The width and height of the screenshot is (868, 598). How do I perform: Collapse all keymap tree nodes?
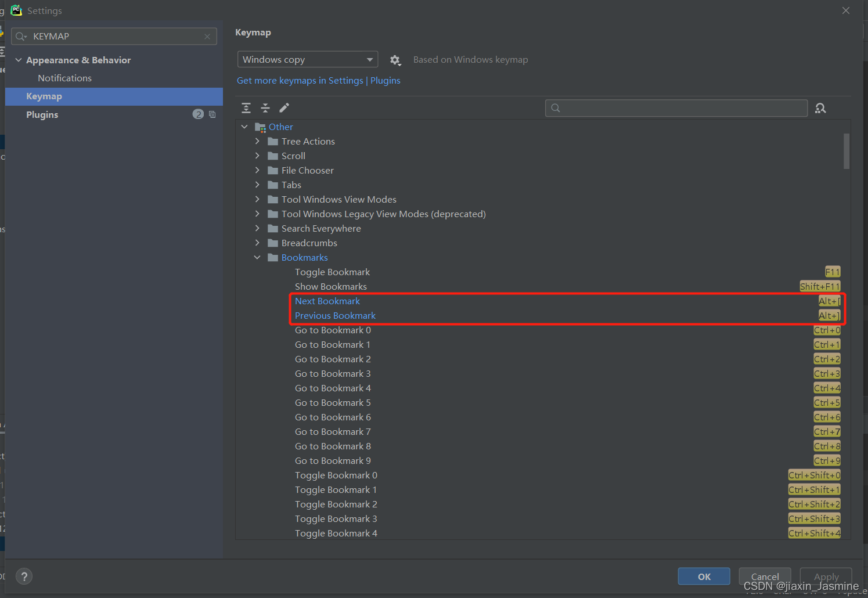[265, 108]
